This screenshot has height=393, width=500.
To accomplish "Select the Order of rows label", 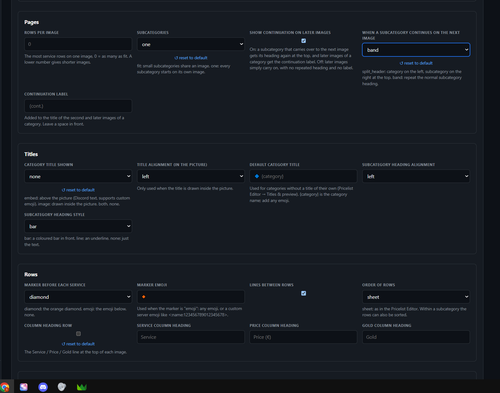I will [379, 285].
